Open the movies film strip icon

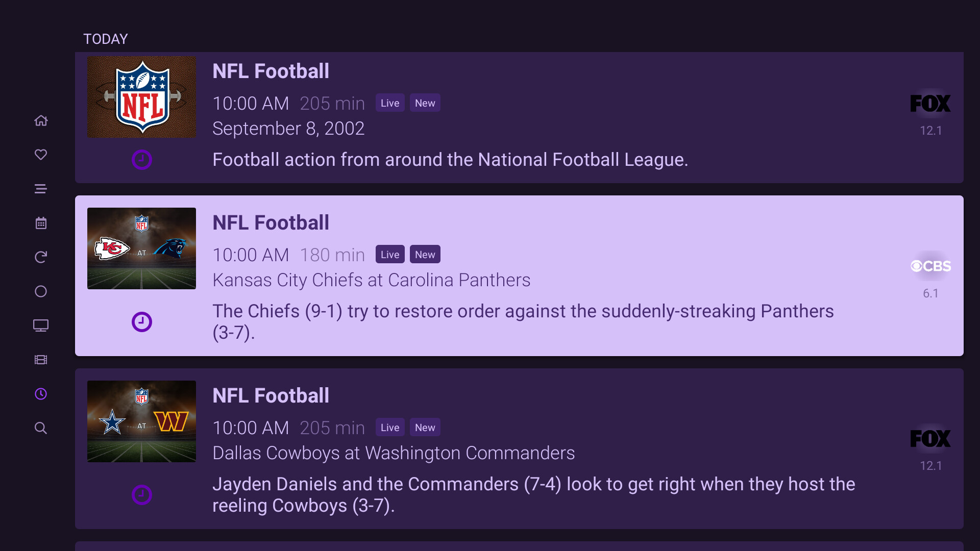click(41, 360)
